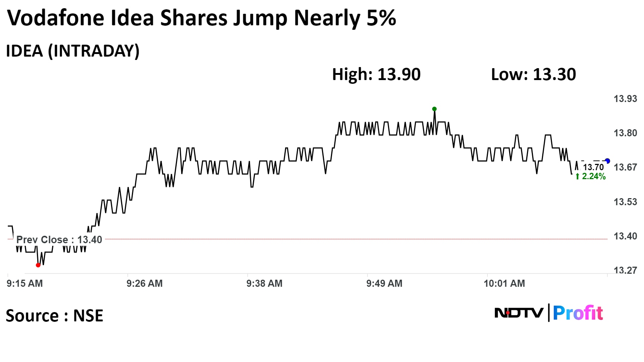The image size is (644, 362).
Task: Click the Low: 13.30 label
Action: coord(533,74)
